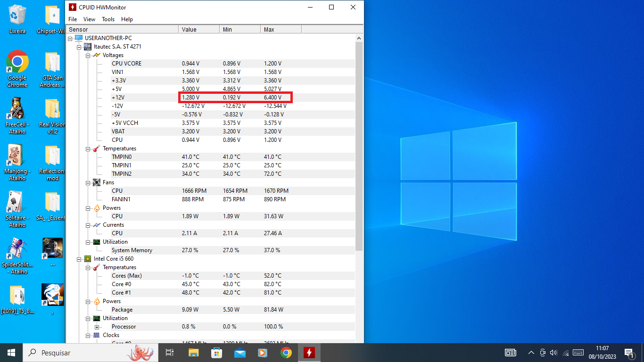Select the +3.3V voltage row
Screen dimensions: 644x362
232,81
